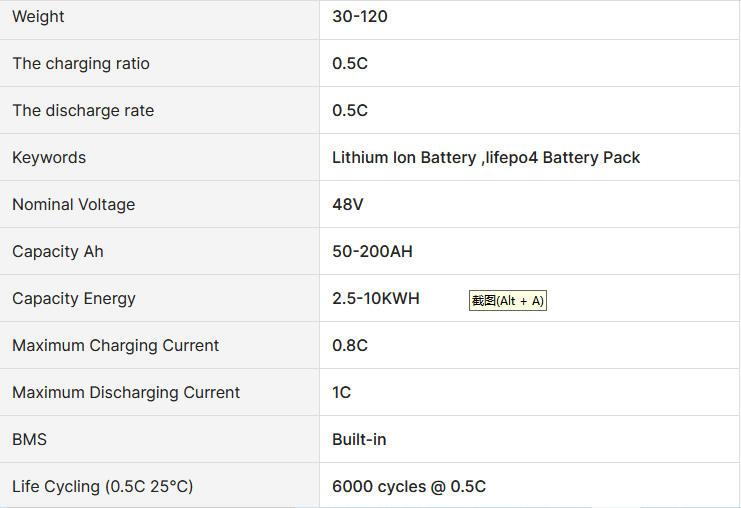This screenshot has width=741, height=508.
Task: Click the screenshot Alt + A tooltip
Action: [508, 300]
